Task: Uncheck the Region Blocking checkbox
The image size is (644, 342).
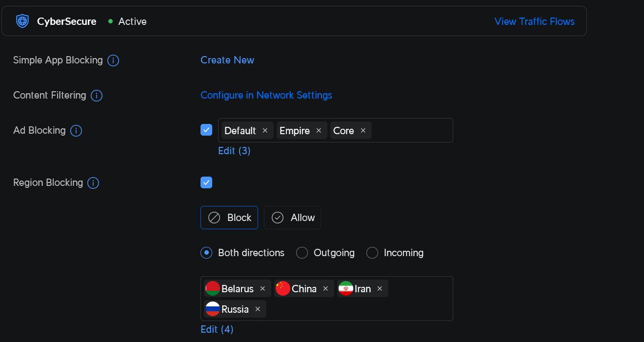Action: coord(206,182)
